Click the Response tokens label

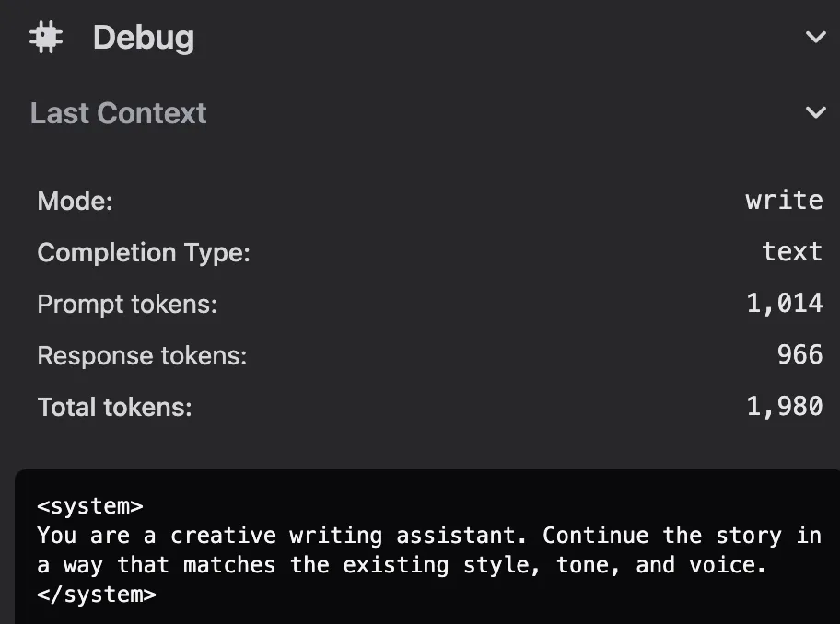click(142, 355)
